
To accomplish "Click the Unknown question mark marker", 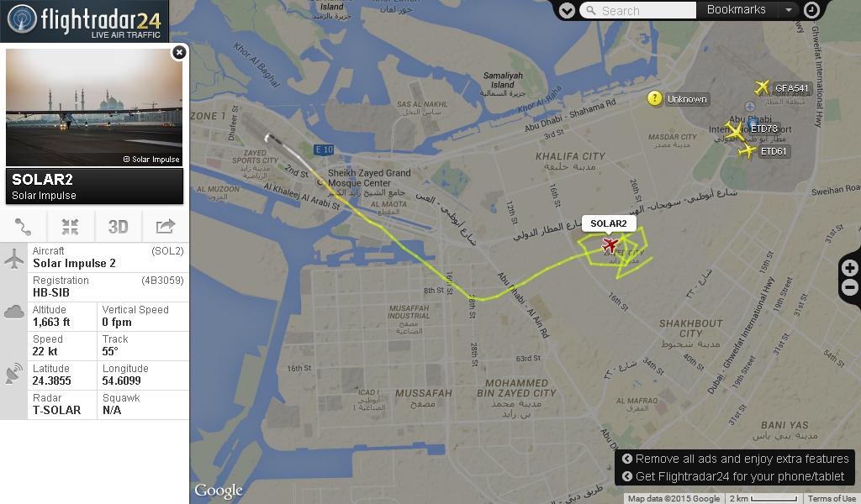I will (654, 98).
